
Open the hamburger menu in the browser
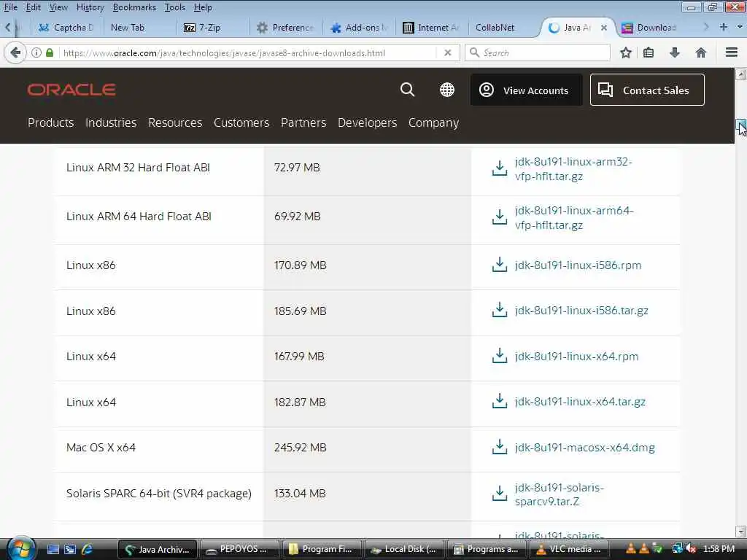tap(731, 52)
